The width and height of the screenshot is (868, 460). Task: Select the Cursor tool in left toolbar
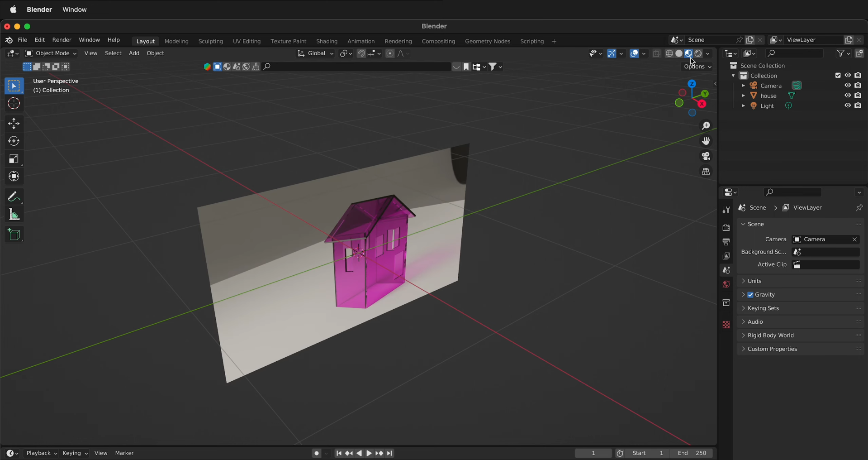tap(14, 104)
